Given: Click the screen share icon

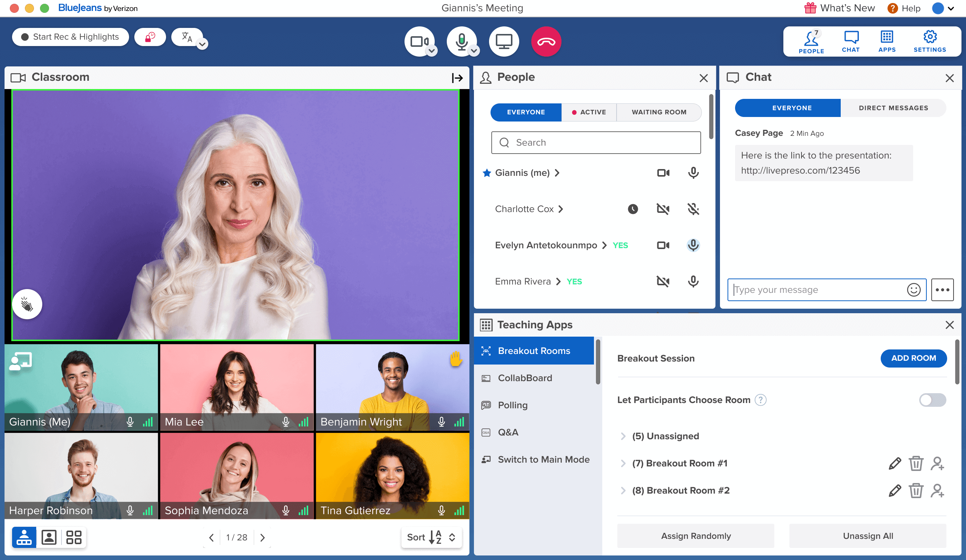Looking at the screenshot, I should click(505, 41).
